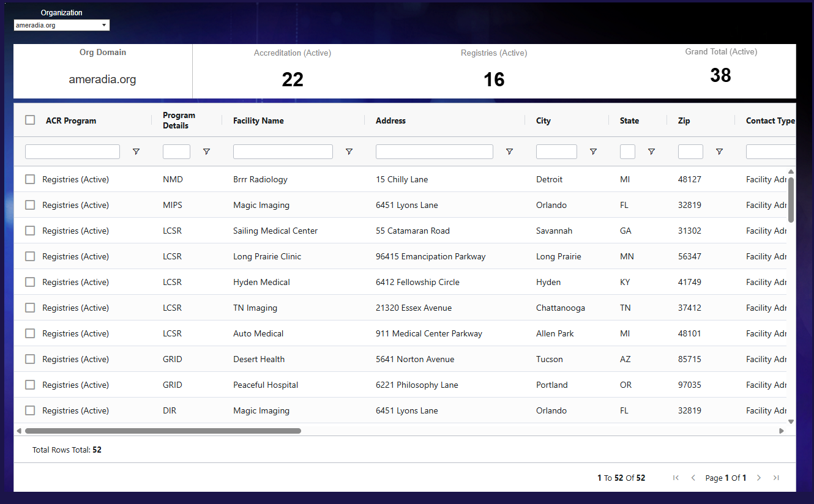This screenshot has height=504, width=814.
Task: Check the TN Imaging row checkbox
Action: (x=30, y=308)
